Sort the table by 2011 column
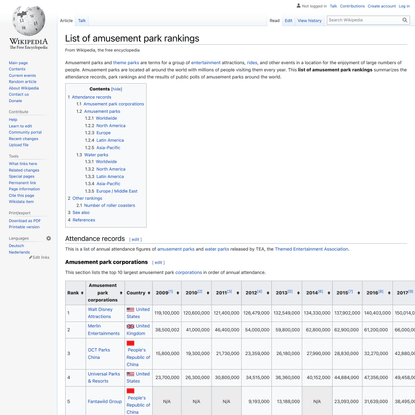Image resolution: width=415 pixels, height=415 pixels. 238,293
